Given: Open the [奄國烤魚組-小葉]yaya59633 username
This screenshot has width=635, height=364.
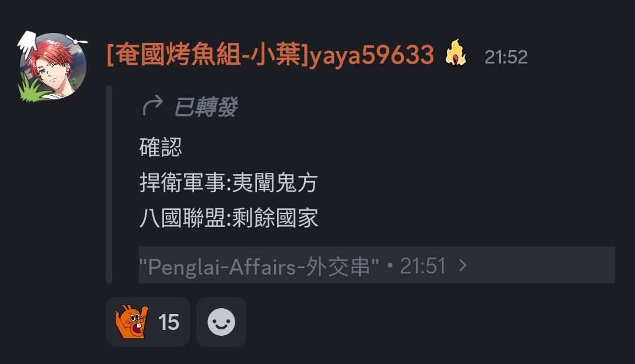Looking at the screenshot, I should (x=270, y=55).
